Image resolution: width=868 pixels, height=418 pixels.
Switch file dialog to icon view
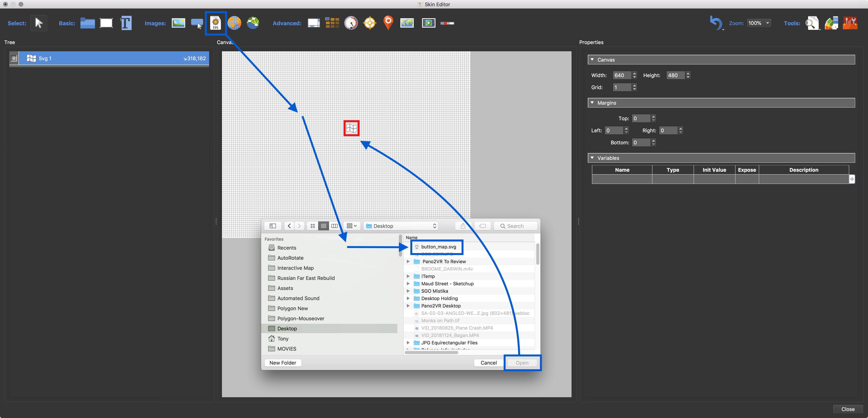(x=313, y=226)
